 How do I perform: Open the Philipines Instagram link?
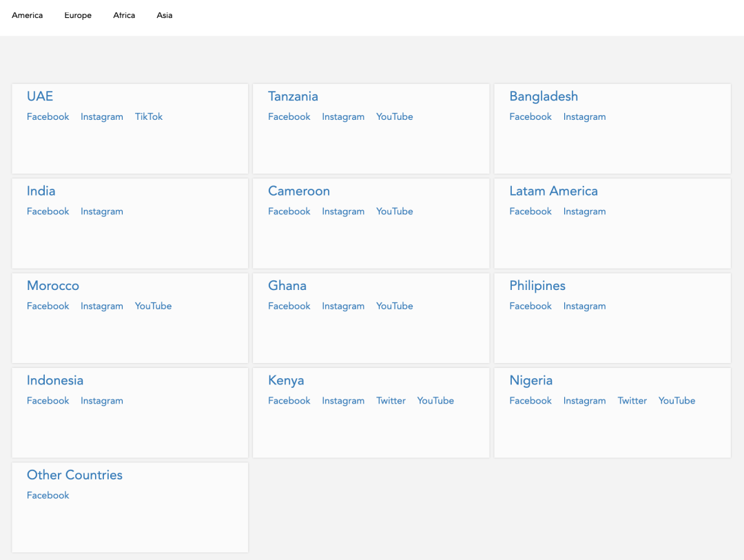point(584,306)
